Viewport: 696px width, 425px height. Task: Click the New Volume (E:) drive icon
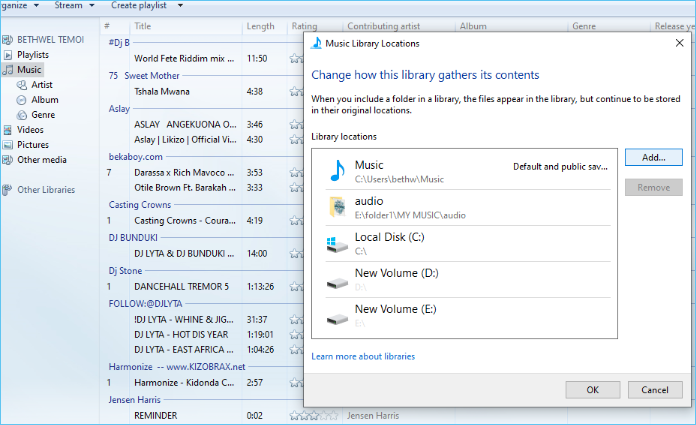click(x=336, y=315)
